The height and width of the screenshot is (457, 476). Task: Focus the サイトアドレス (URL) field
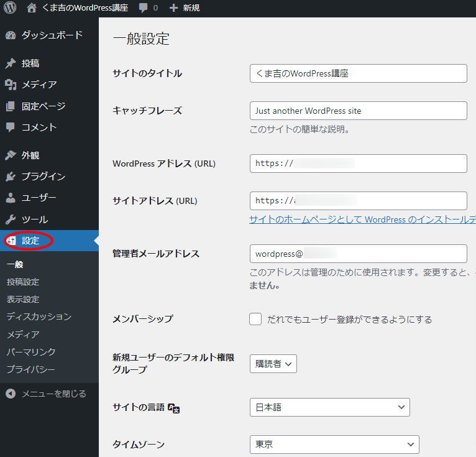coord(358,201)
